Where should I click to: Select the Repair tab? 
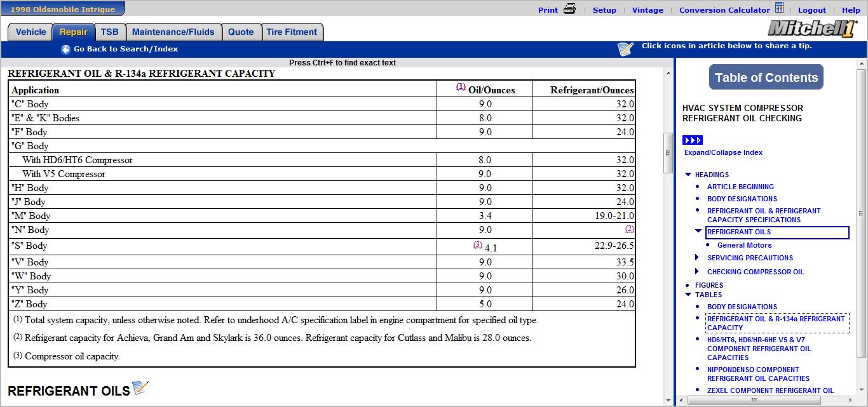pyautogui.click(x=74, y=32)
